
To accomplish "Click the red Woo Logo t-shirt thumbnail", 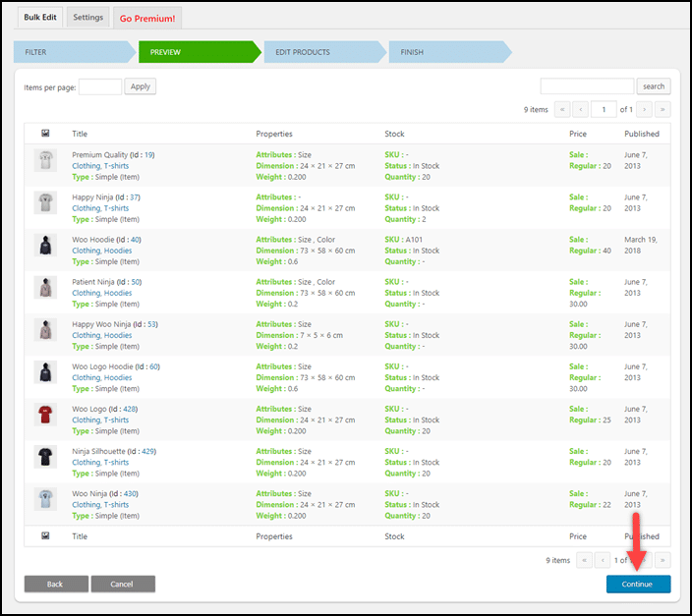I will coord(45,414).
